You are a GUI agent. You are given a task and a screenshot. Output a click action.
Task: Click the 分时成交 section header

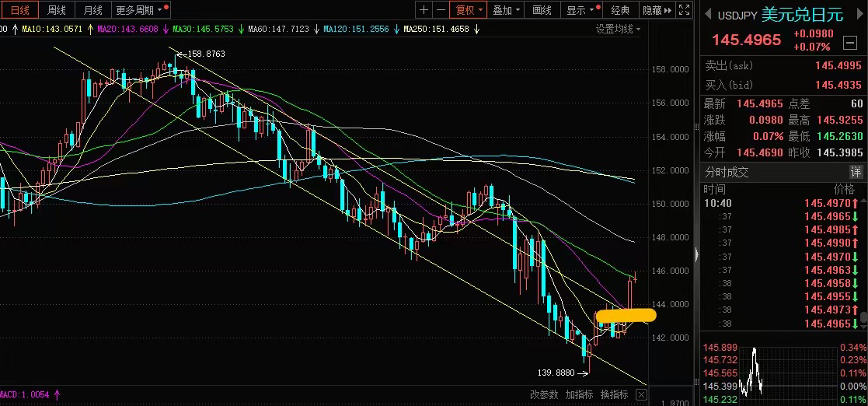[x=727, y=172]
